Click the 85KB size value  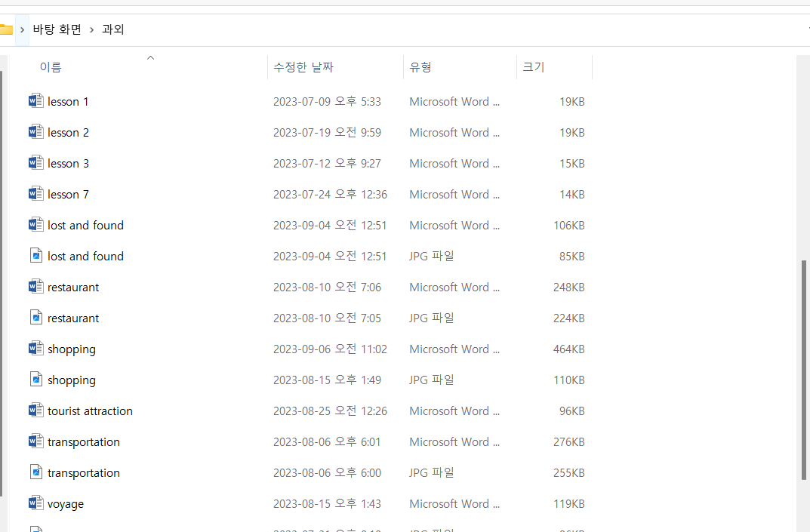(572, 257)
